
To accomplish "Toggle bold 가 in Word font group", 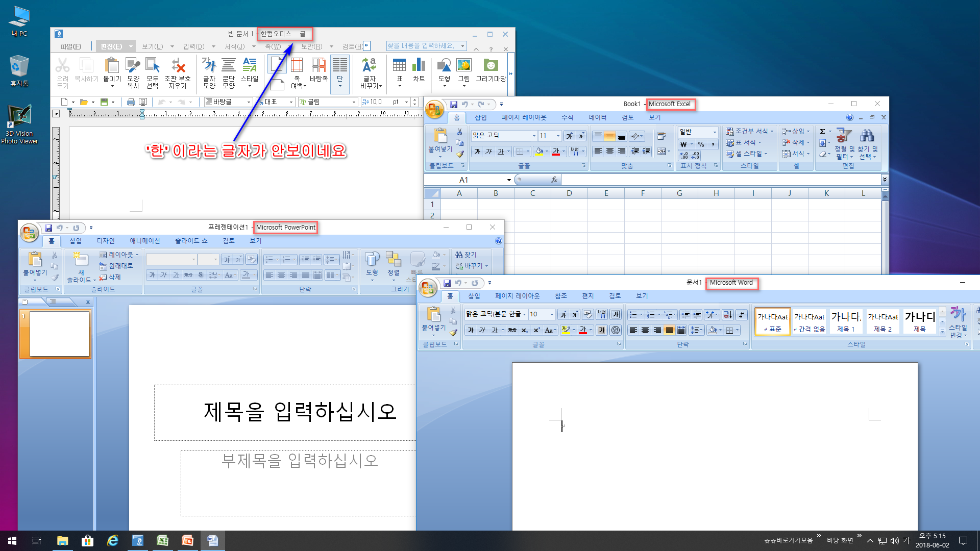I will [x=471, y=330].
